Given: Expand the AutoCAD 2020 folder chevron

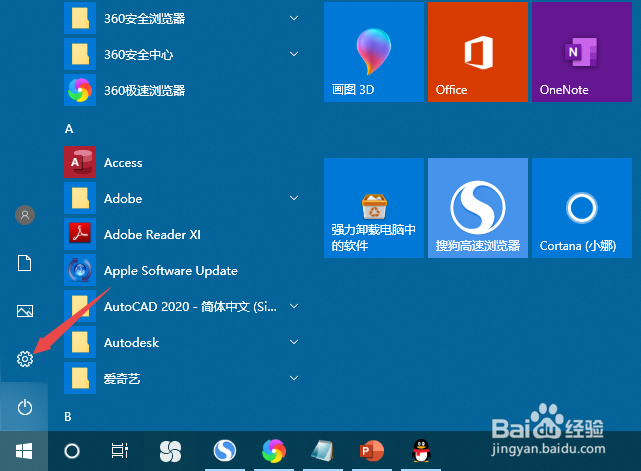Looking at the screenshot, I should point(294,306).
